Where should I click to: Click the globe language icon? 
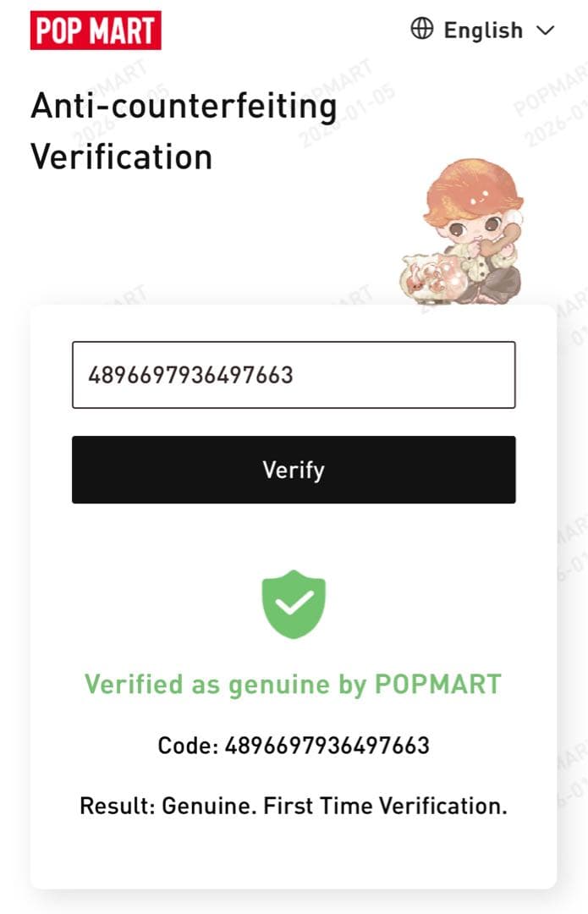421,30
